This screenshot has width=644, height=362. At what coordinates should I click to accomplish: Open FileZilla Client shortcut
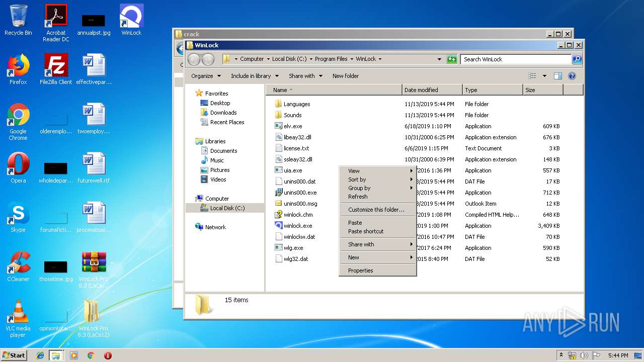click(56, 69)
